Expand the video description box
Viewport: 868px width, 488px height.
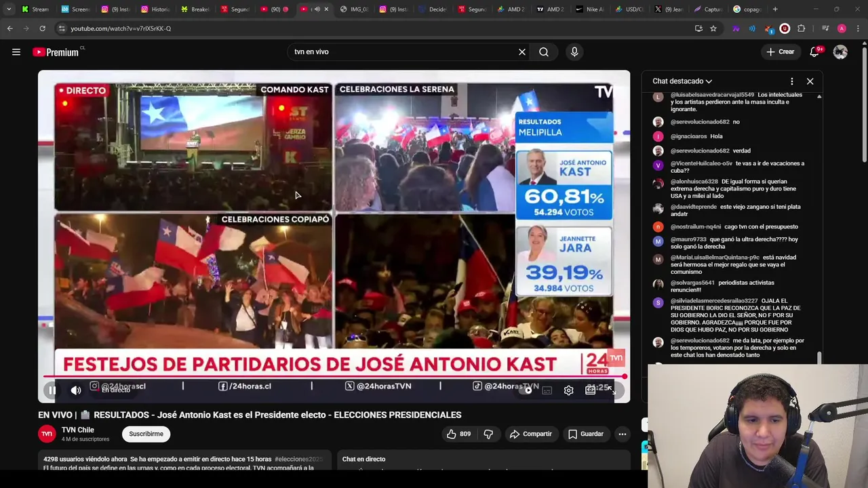[x=184, y=460]
